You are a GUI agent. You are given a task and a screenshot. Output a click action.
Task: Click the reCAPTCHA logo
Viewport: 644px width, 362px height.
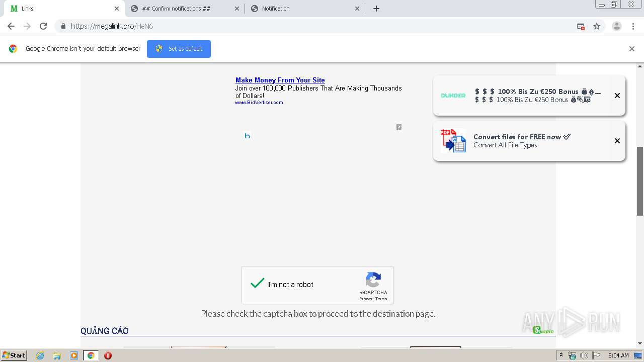(x=373, y=280)
